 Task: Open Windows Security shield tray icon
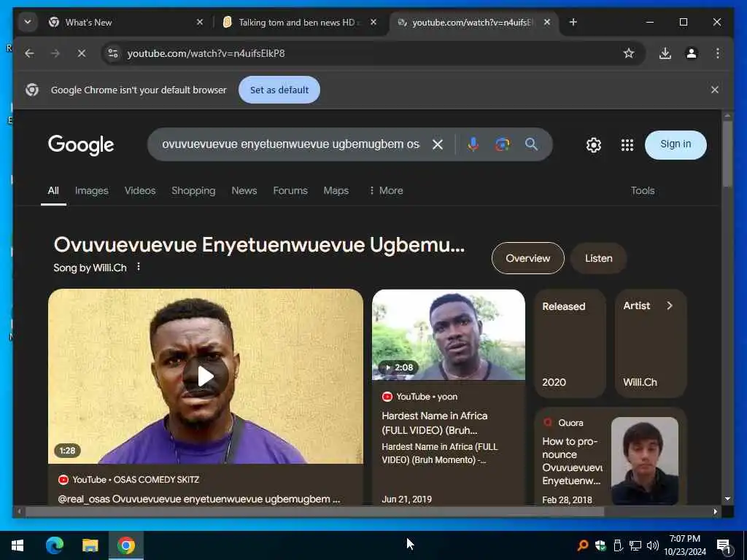coord(600,545)
